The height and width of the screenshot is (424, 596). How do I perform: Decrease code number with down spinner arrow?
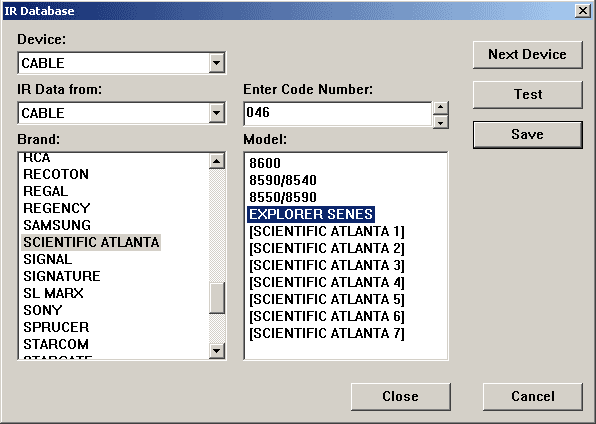(x=441, y=122)
